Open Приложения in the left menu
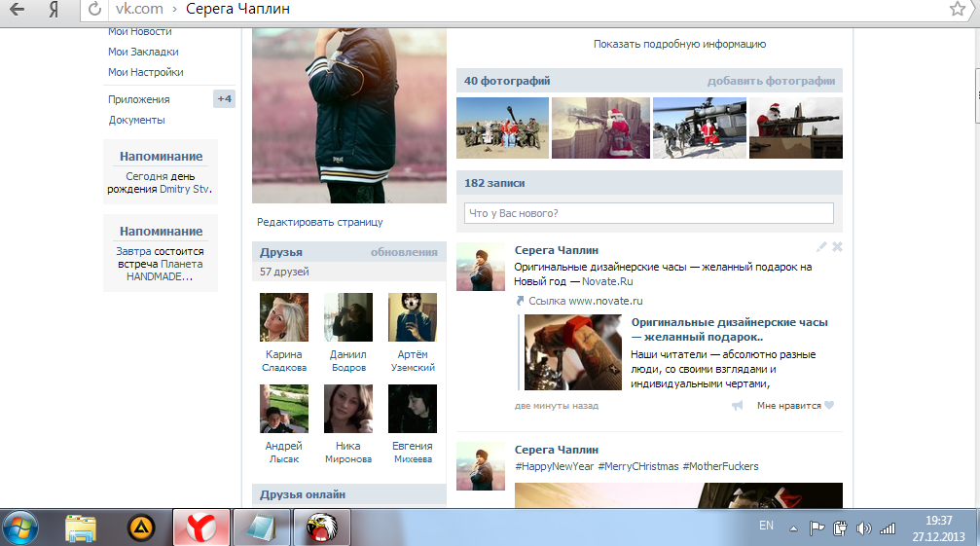 point(139,99)
